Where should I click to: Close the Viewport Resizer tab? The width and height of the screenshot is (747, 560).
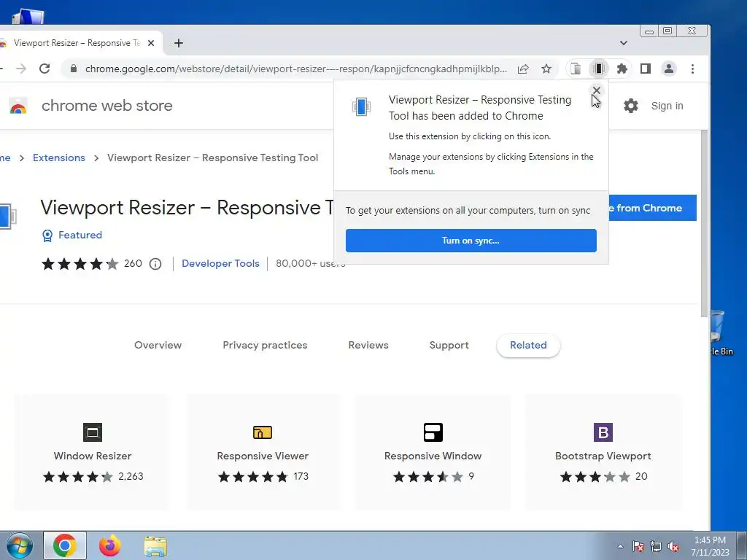(x=151, y=43)
